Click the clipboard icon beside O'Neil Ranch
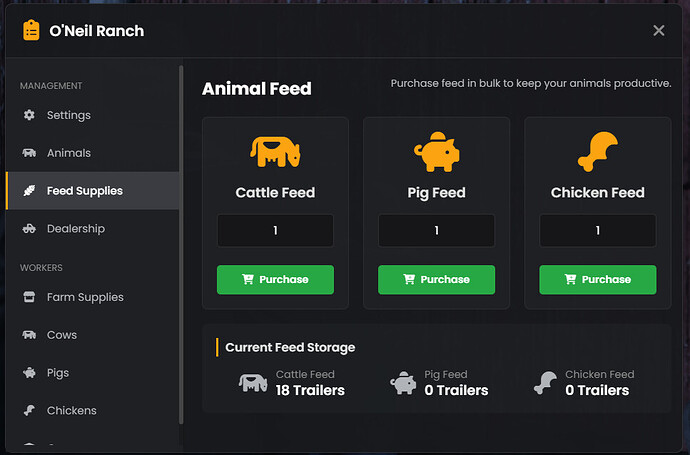Viewport: 690px width, 455px height. pos(31,30)
